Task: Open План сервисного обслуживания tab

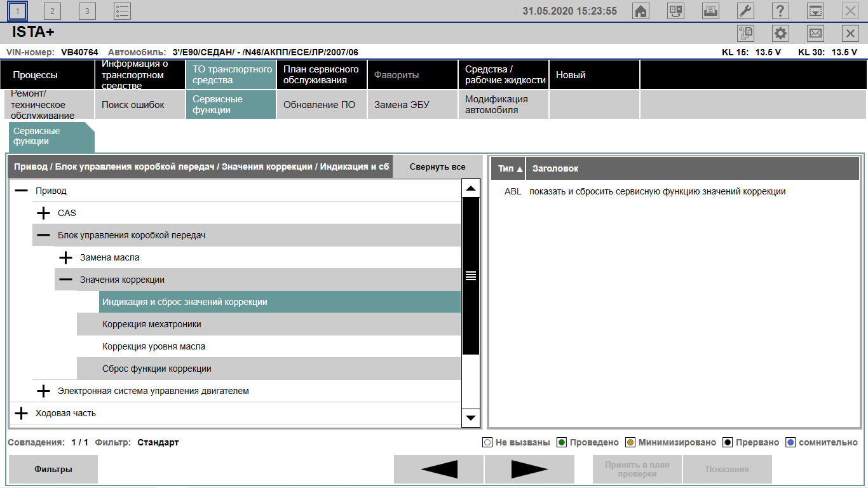Action: pos(322,75)
